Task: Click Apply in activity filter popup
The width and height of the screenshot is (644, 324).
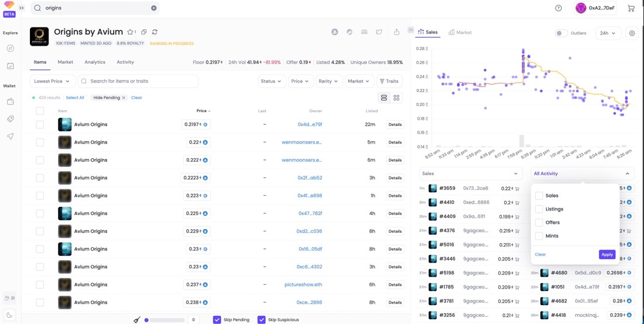Action: (x=607, y=254)
